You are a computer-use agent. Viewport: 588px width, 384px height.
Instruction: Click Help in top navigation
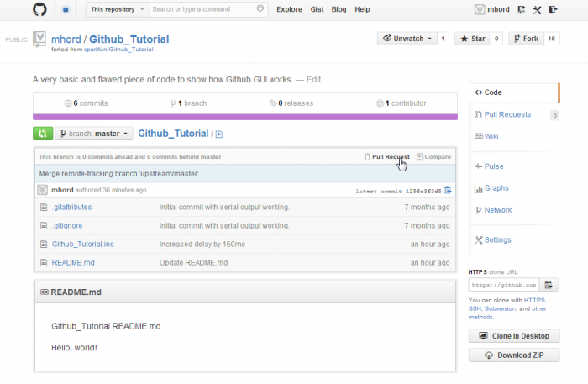pos(362,9)
